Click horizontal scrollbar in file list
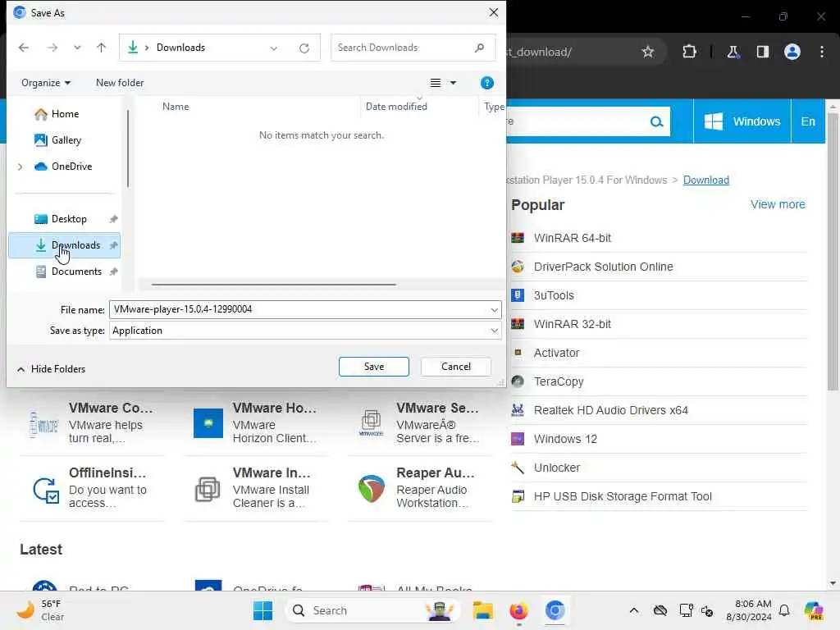This screenshot has width=840, height=630. pos(274,285)
